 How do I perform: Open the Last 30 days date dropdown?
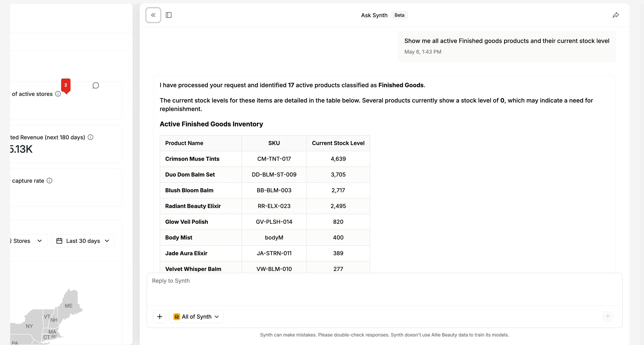83,241
